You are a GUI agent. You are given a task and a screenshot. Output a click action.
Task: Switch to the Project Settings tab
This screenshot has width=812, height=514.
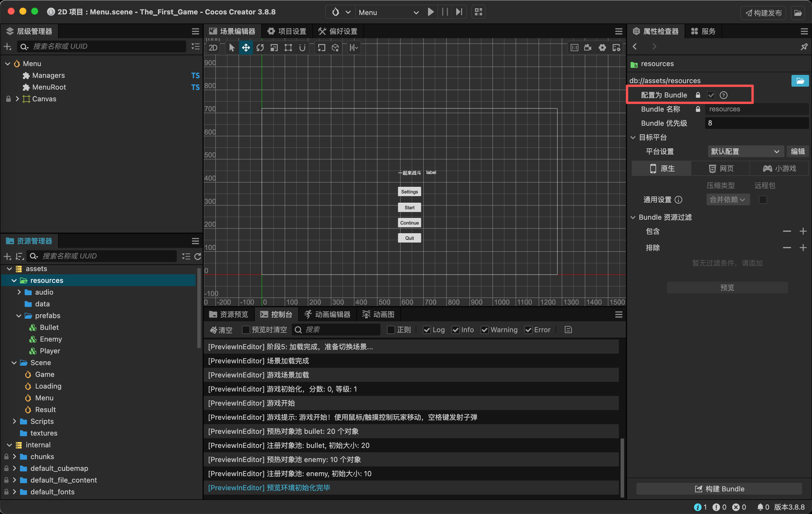click(x=287, y=31)
